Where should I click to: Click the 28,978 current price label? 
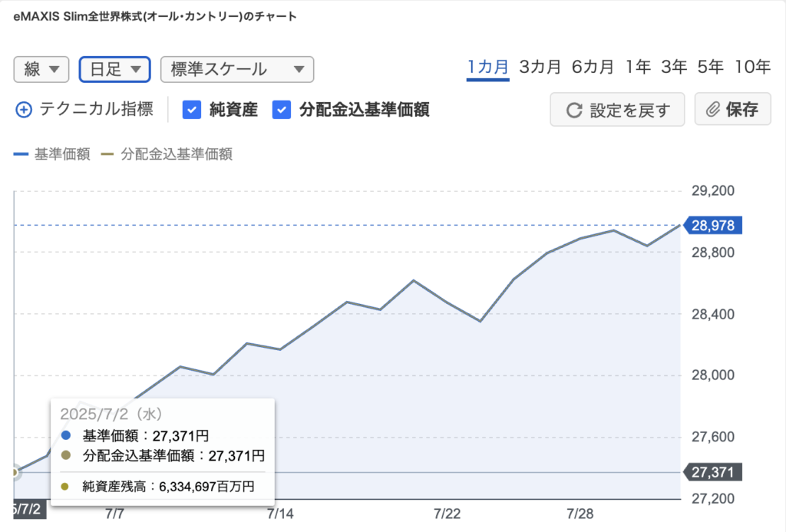pyautogui.click(x=712, y=226)
